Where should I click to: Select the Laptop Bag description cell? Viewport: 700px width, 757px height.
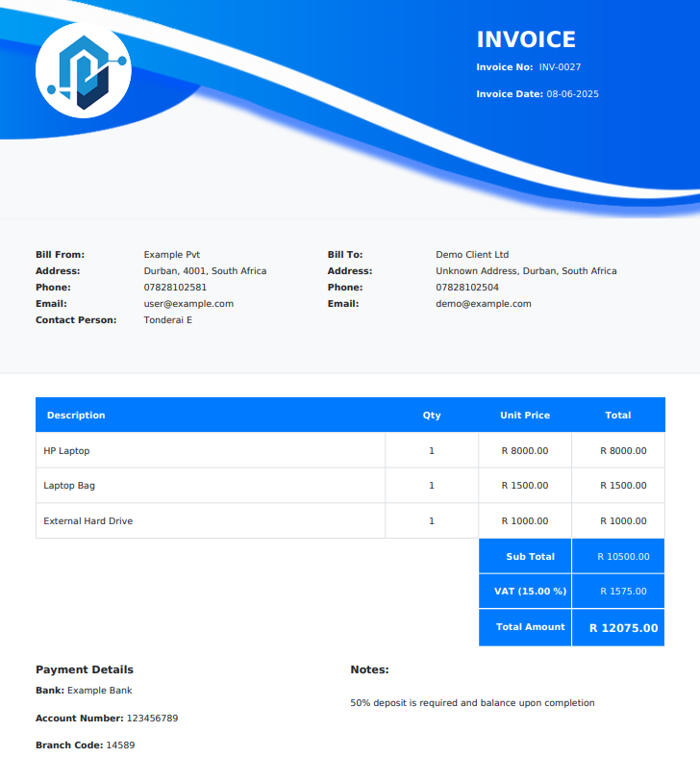point(211,486)
